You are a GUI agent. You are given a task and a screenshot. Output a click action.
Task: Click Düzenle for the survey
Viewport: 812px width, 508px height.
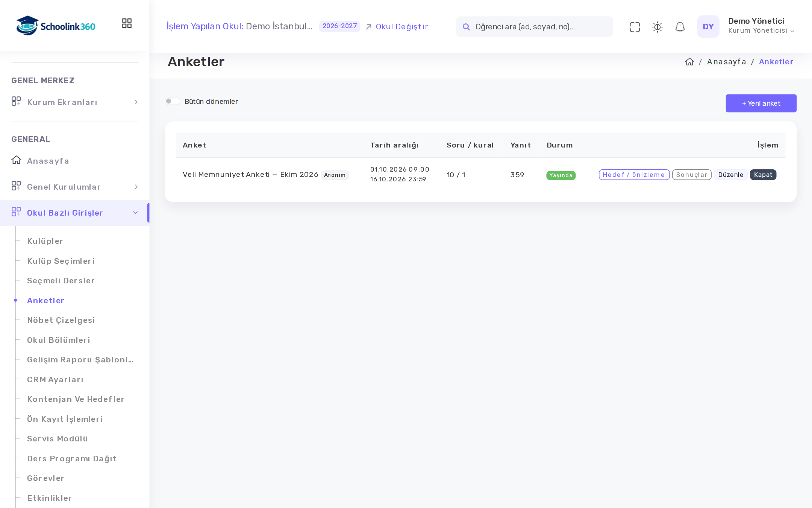click(730, 175)
